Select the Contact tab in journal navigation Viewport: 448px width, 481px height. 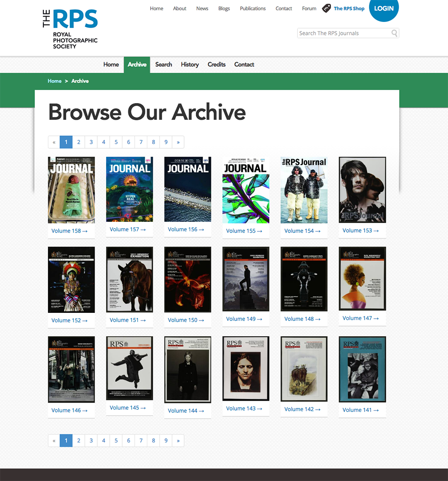[244, 65]
